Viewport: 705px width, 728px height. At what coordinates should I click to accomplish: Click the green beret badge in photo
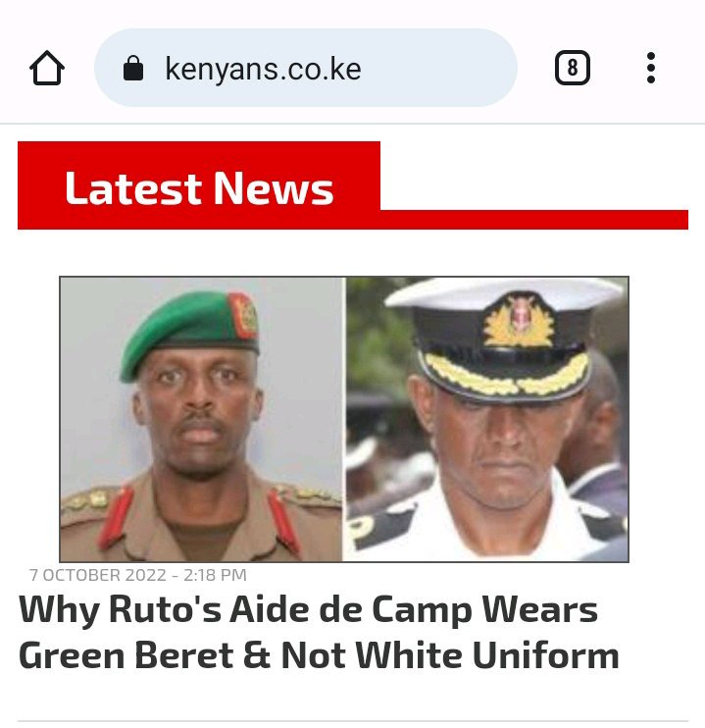245,316
